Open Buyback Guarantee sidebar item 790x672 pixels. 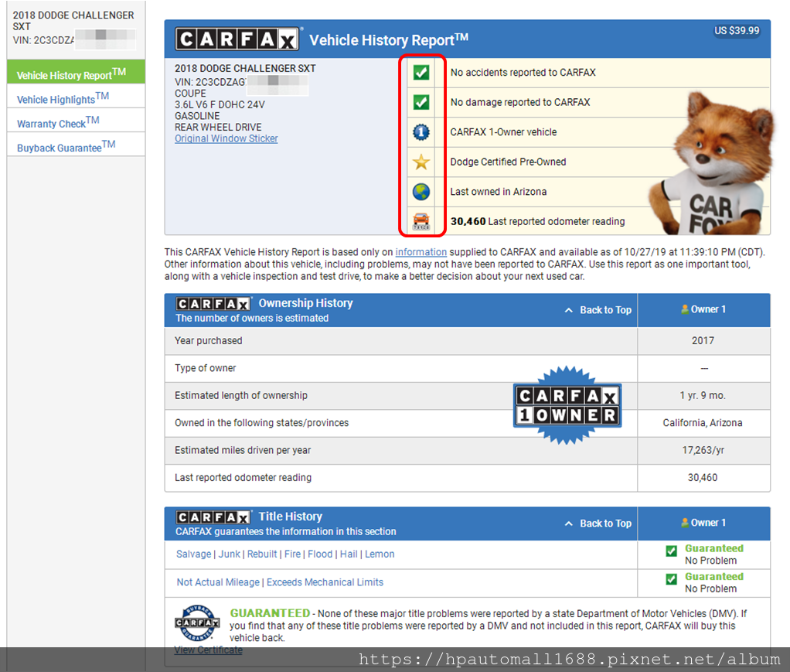click(76, 144)
